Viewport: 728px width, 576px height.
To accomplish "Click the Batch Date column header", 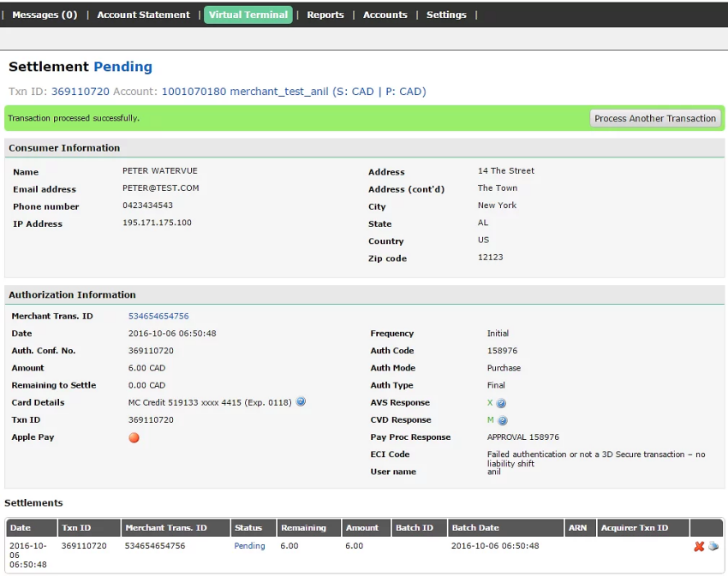I will (506, 528).
